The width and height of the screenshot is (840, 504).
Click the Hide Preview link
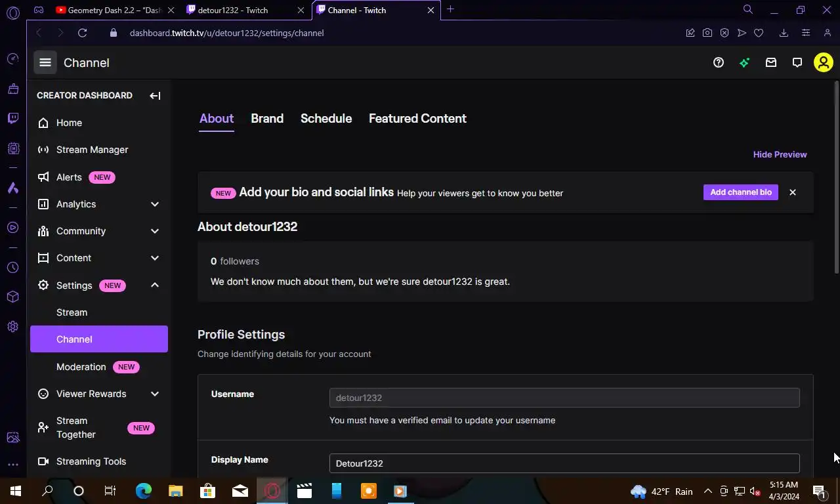pos(780,154)
